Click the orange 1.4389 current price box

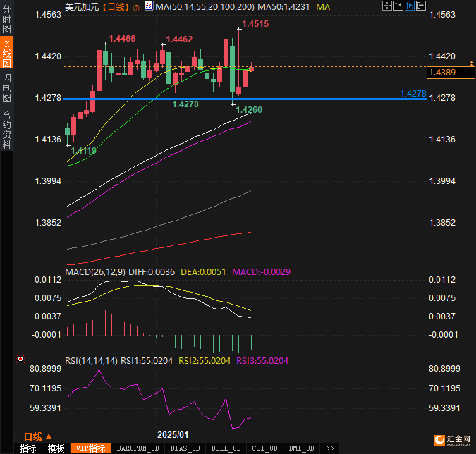pos(451,72)
